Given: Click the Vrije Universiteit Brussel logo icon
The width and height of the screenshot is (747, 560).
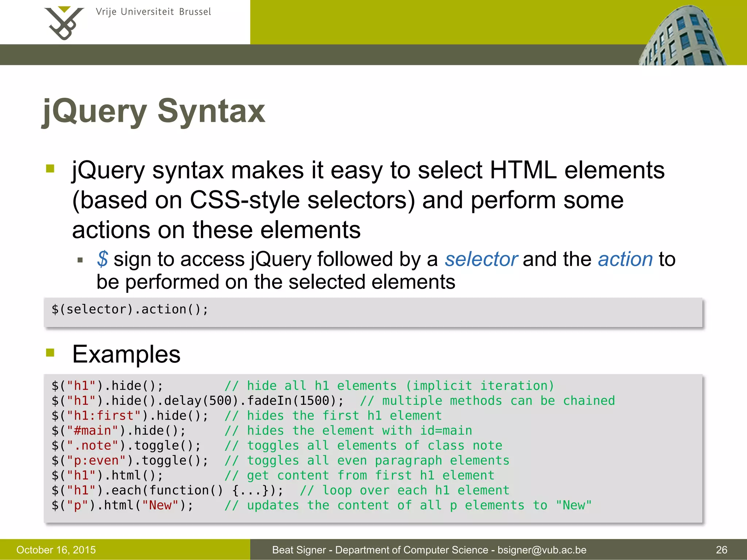Looking at the screenshot, I should pyautogui.click(x=64, y=23).
